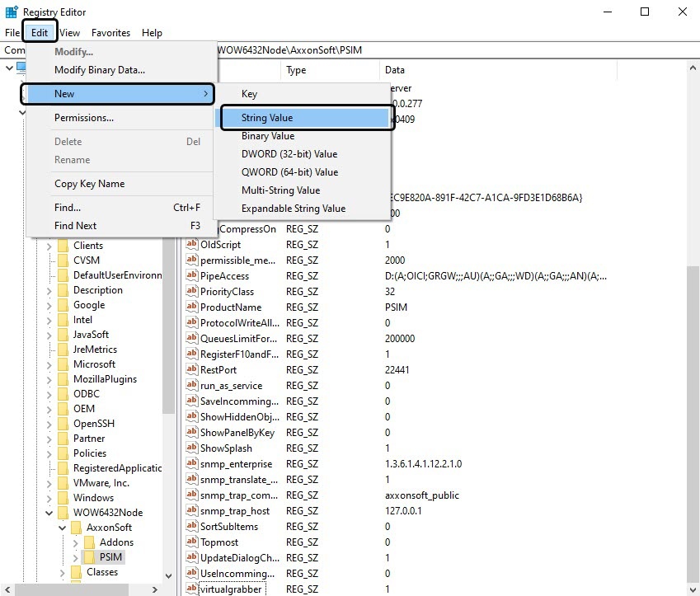The height and width of the screenshot is (596, 700).
Task: Choose String Value from New submenu
Action: pyautogui.click(x=267, y=118)
